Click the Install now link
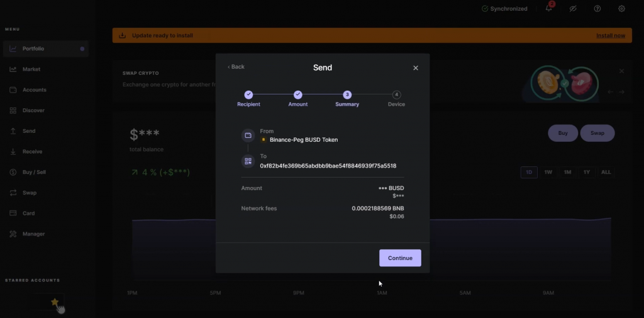Image resolution: width=644 pixels, height=318 pixels. [x=611, y=35]
